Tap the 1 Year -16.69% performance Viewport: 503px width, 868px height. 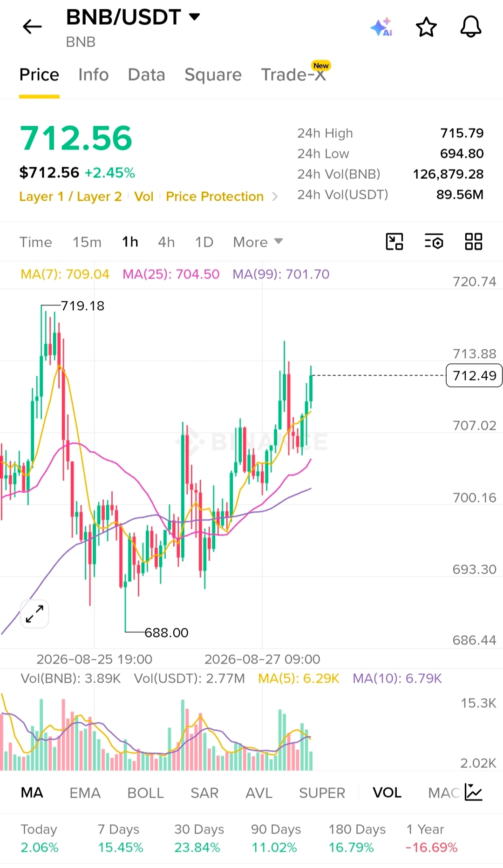click(x=431, y=838)
